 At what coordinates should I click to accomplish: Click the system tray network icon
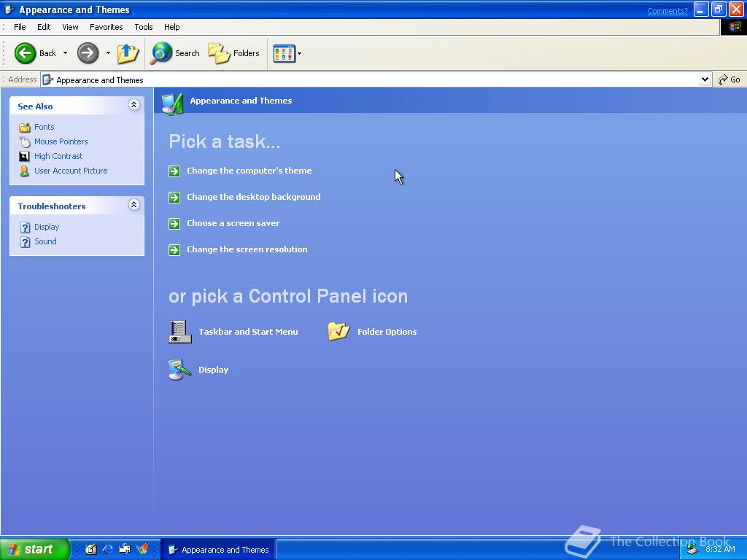[693, 550]
